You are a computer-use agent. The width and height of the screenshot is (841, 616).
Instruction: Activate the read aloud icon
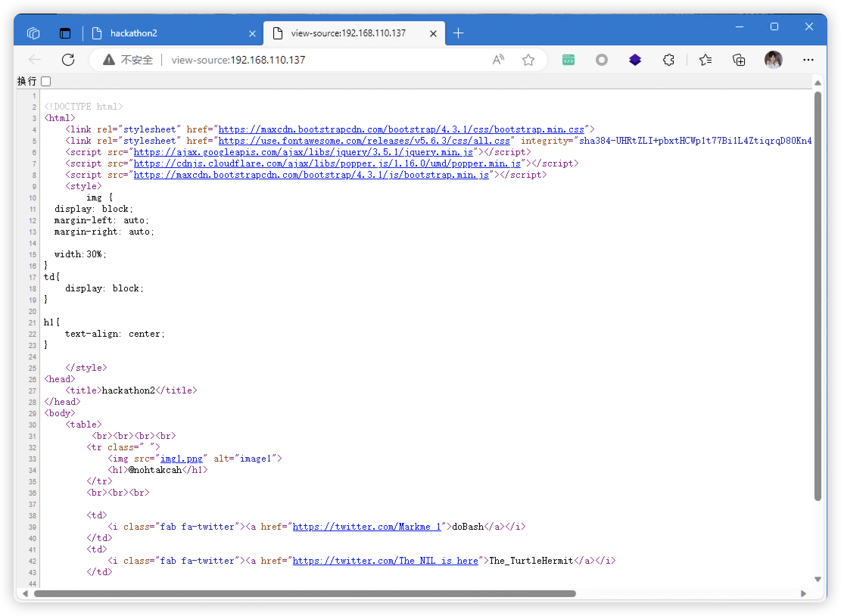498,59
